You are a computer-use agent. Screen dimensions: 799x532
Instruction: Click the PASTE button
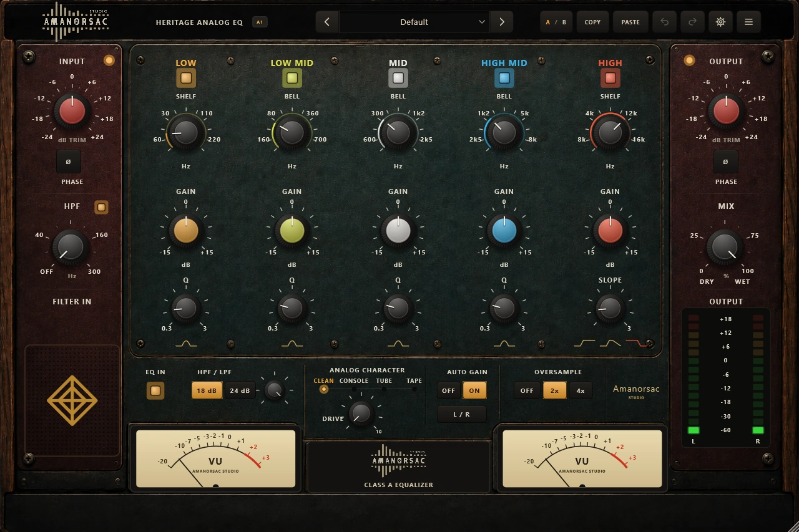(630, 22)
